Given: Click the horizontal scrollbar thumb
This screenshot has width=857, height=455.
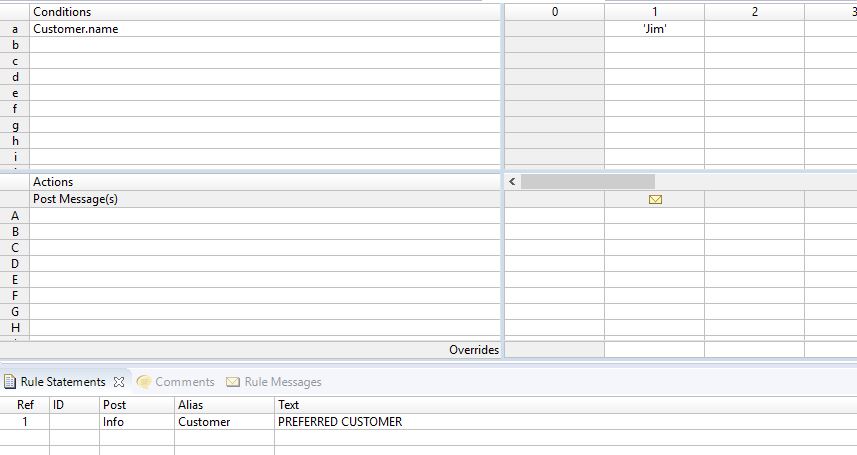Looking at the screenshot, I should pos(588,182).
